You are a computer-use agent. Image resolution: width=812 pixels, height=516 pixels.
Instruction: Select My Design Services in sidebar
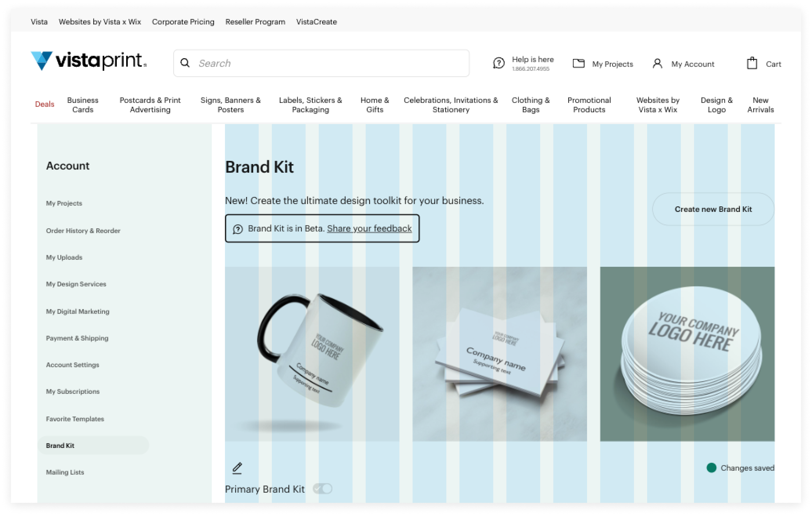(x=76, y=284)
